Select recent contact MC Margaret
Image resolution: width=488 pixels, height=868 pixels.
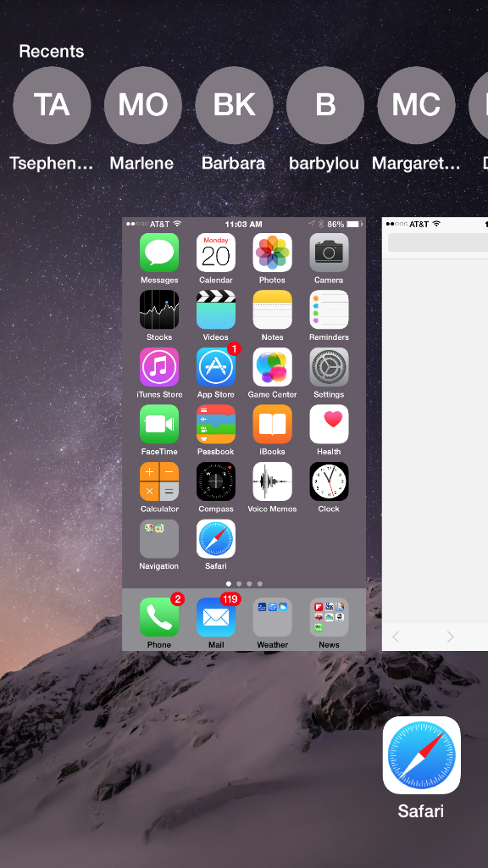click(x=417, y=105)
